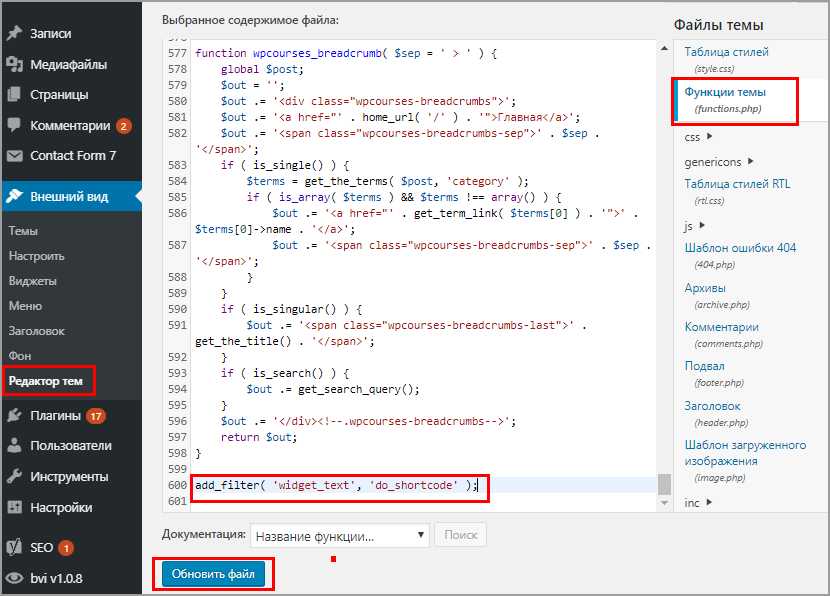Expand the css folder in theme files
Image resolution: width=830 pixels, height=596 pixels.
[709, 136]
